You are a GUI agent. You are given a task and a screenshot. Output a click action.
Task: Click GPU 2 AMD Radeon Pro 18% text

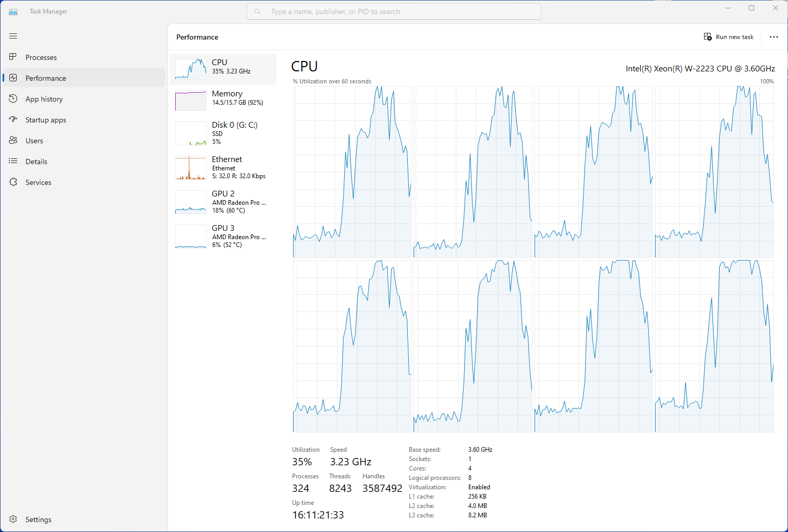[x=239, y=202]
